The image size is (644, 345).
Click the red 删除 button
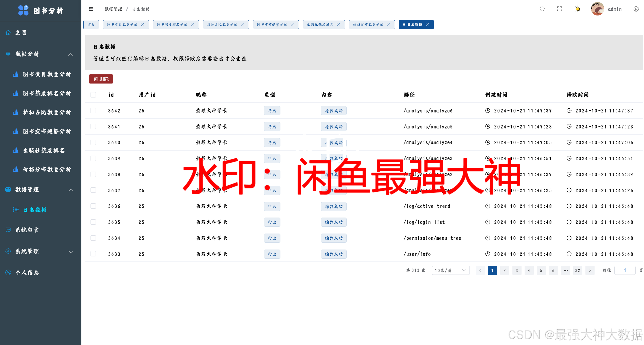pos(101,79)
